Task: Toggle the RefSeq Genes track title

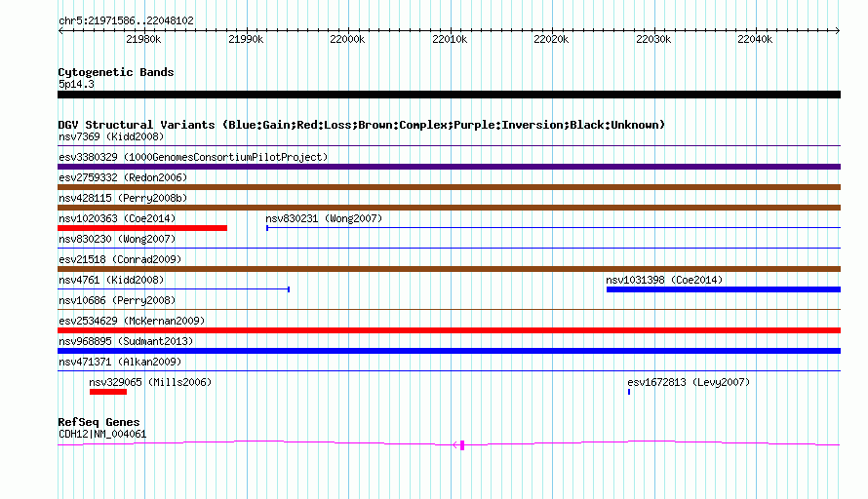Action: tap(99, 422)
